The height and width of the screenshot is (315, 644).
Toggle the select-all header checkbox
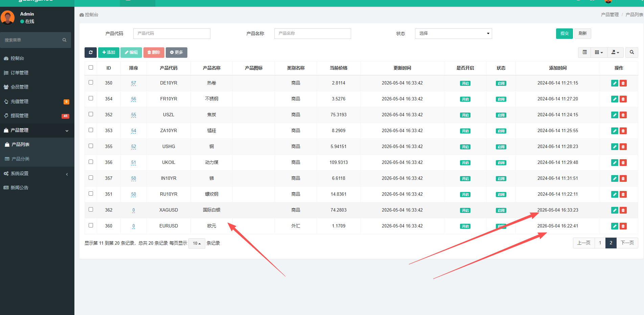tap(91, 68)
